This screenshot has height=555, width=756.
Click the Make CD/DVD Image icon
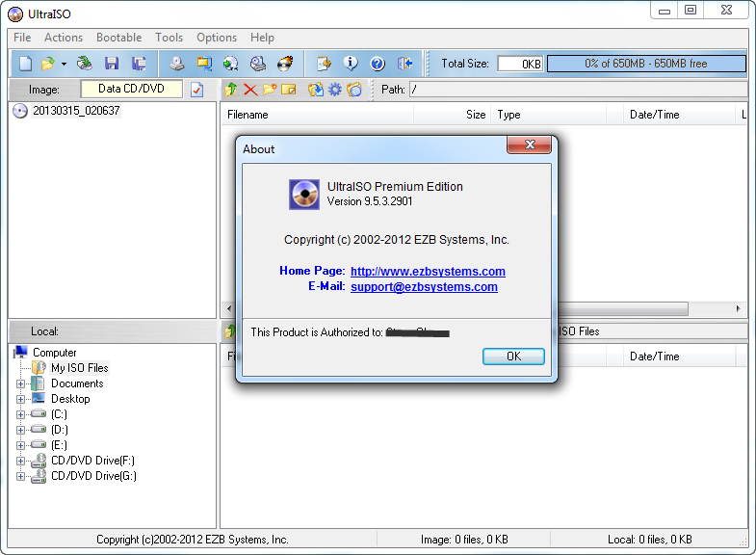177,64
